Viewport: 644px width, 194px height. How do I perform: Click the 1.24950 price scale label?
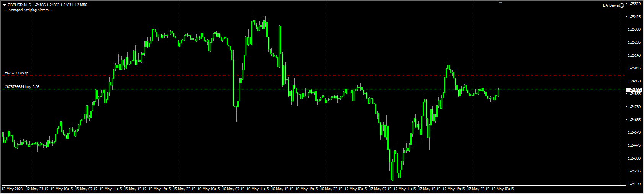634,81
